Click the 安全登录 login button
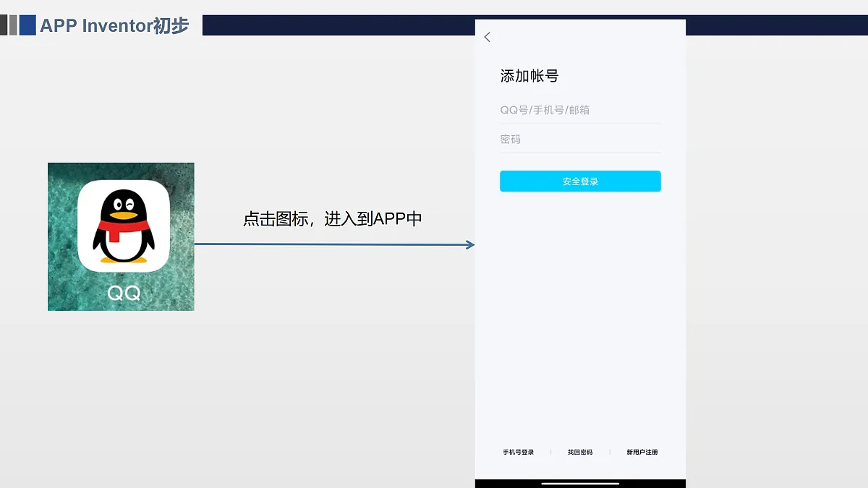This screenshot has width=868, height=488. 580,181
